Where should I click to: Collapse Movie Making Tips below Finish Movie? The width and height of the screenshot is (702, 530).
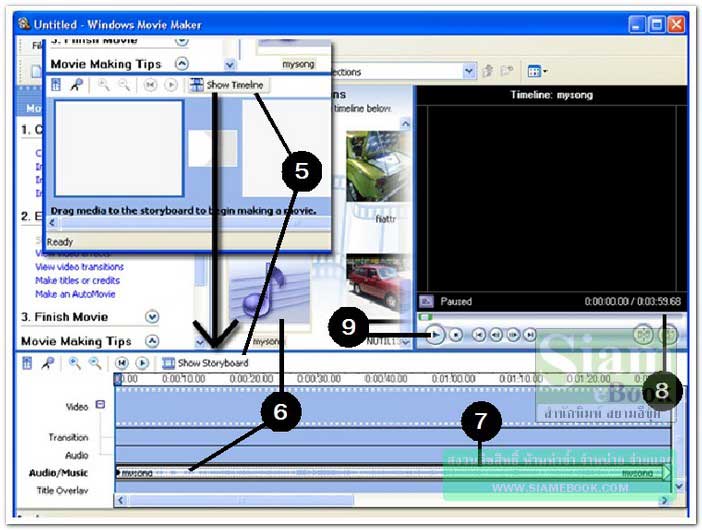[x=152, y=341]
